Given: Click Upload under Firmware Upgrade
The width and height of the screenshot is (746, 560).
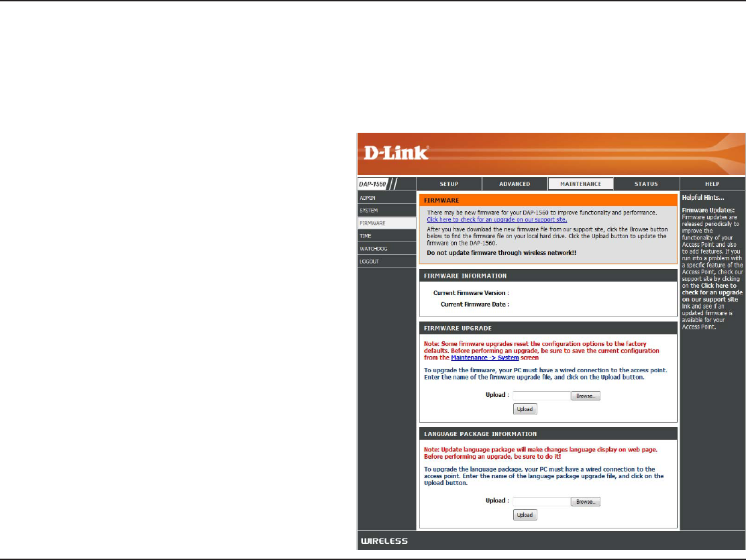Looking at the screenshot, I should click(x=525, y=409).
